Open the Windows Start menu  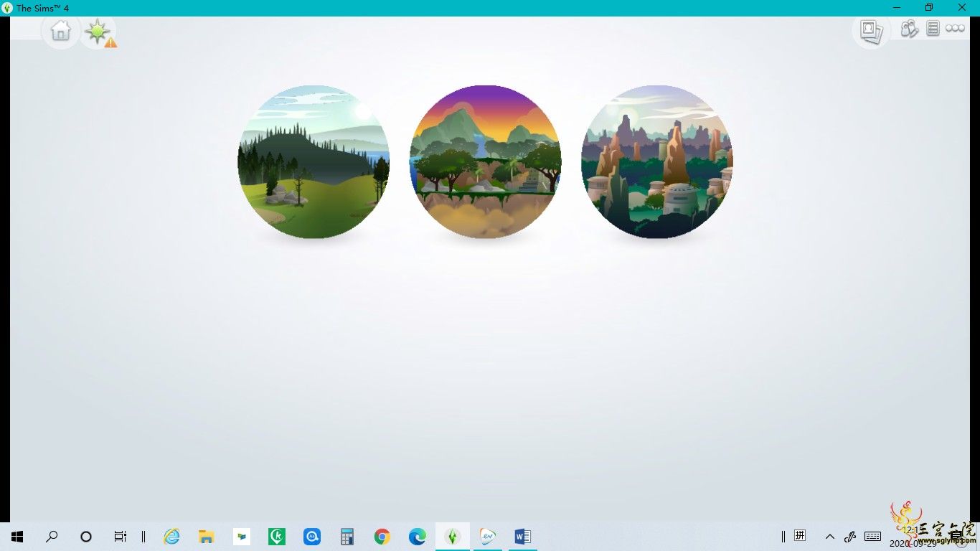pos(17,537)
